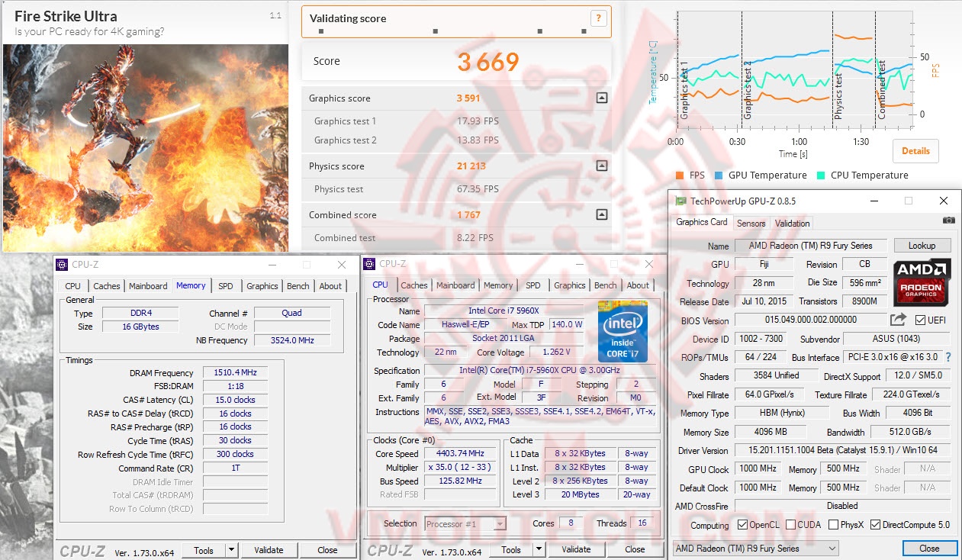Image resolution: width=962 pixels, height=560 pixels.
Task: Open the SPD tab in the Memory CPU-Z window
Action: [226, 286]
